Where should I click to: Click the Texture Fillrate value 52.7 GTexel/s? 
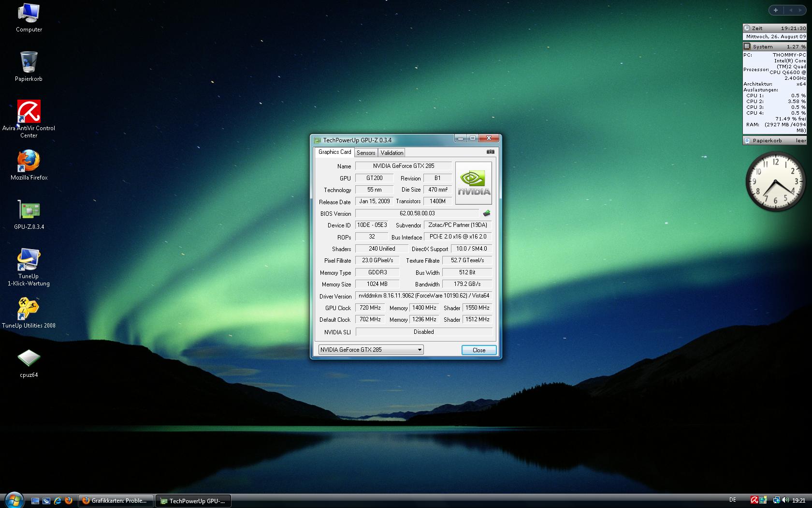pyautogui.click(x=467, y=260)
